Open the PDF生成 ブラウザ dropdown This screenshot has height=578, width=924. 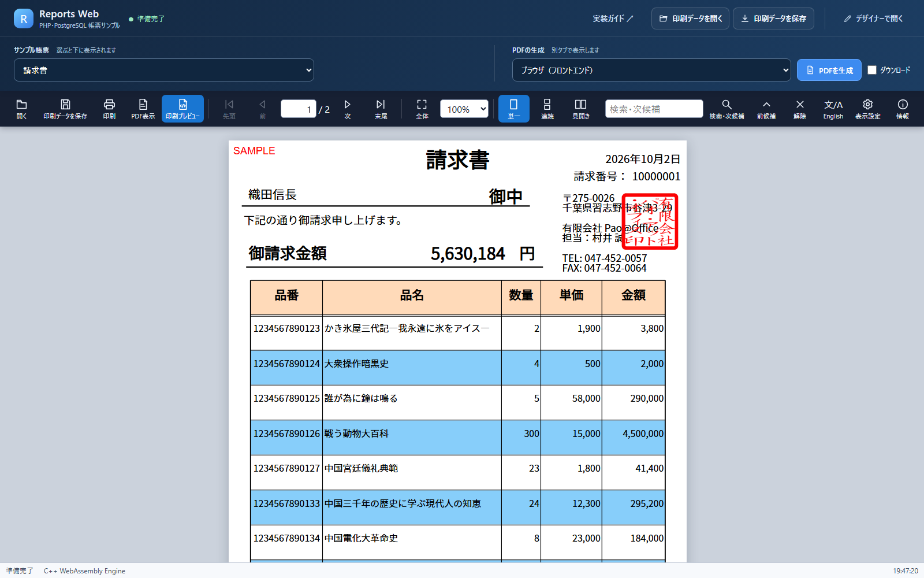(x=651, y=70)
